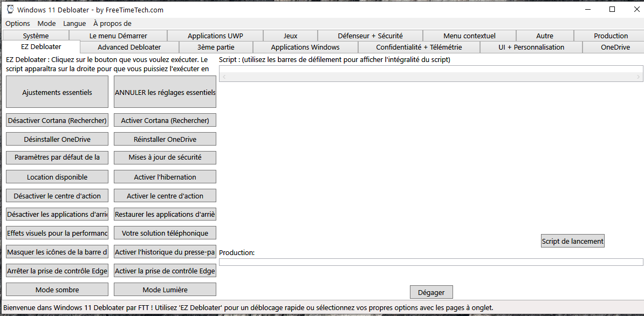Open the Applications Windows tab

(305, 47)
